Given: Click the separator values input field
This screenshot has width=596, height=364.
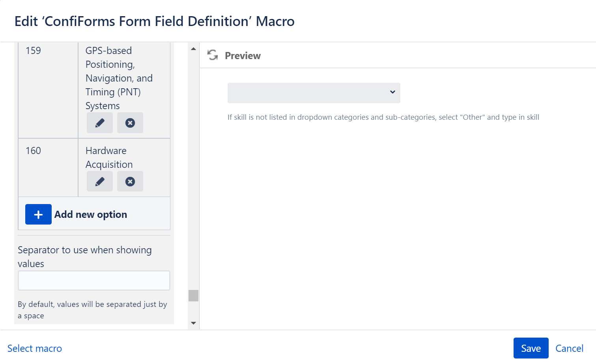Looking at the screenshot, I should coord(93,280).
